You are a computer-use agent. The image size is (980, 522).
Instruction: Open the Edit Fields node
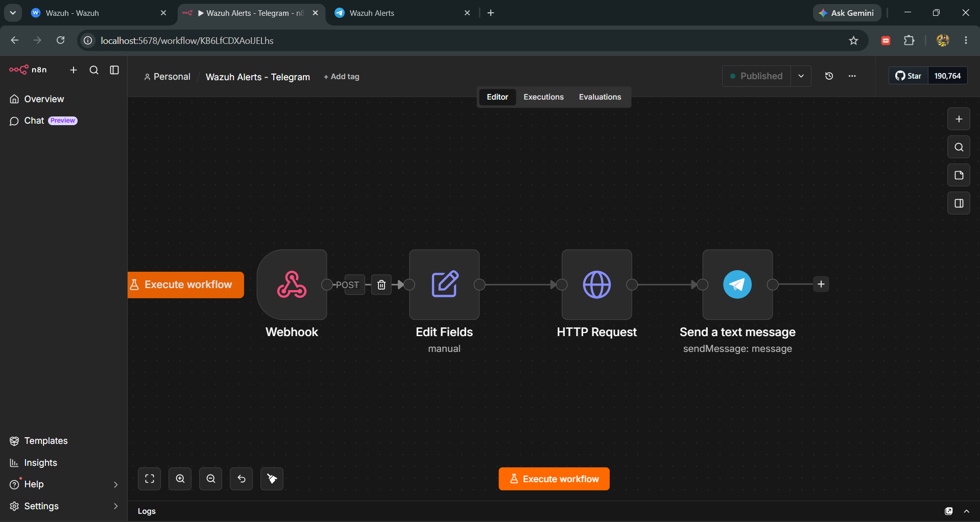coord(444,284)
